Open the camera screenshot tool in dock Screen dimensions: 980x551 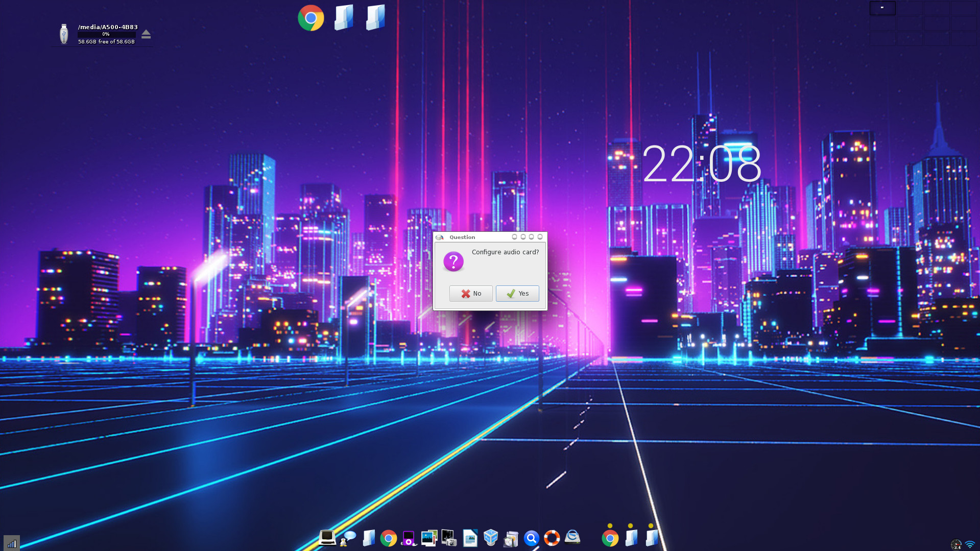coord(449,538)
